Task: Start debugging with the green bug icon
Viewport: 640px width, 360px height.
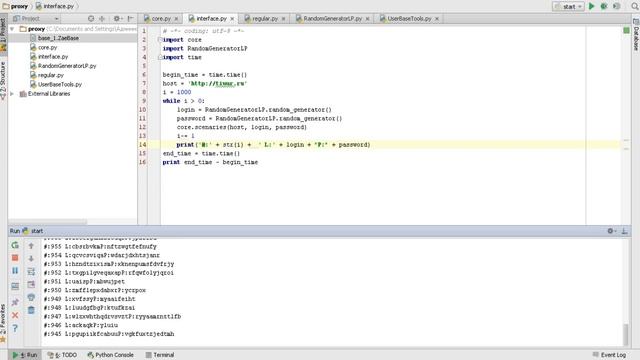Action: tap(604, 6)
